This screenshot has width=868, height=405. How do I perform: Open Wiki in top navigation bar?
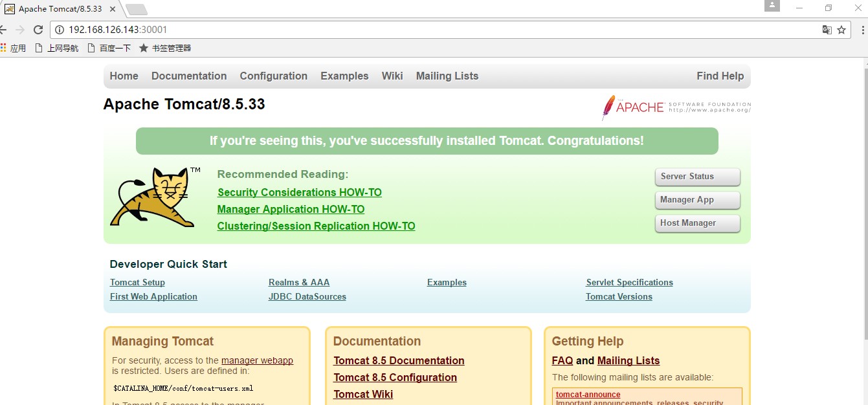(392, 76)
